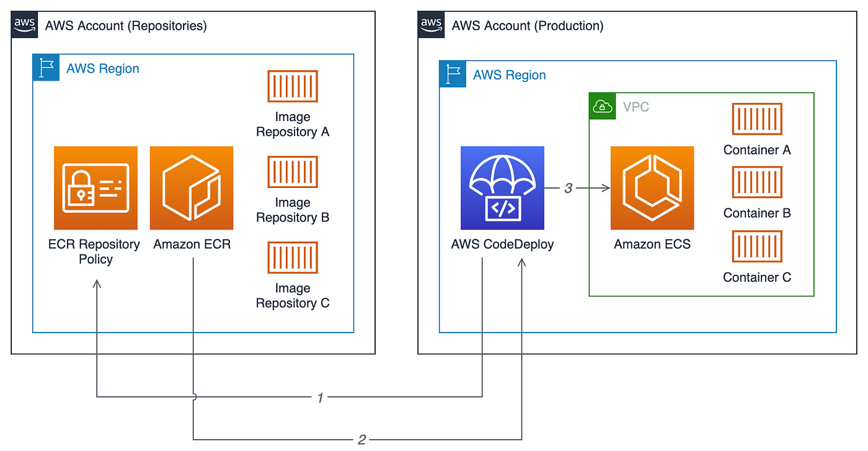
Task: Select 'AWS Region' label in Production account
Action: (510, 75)
